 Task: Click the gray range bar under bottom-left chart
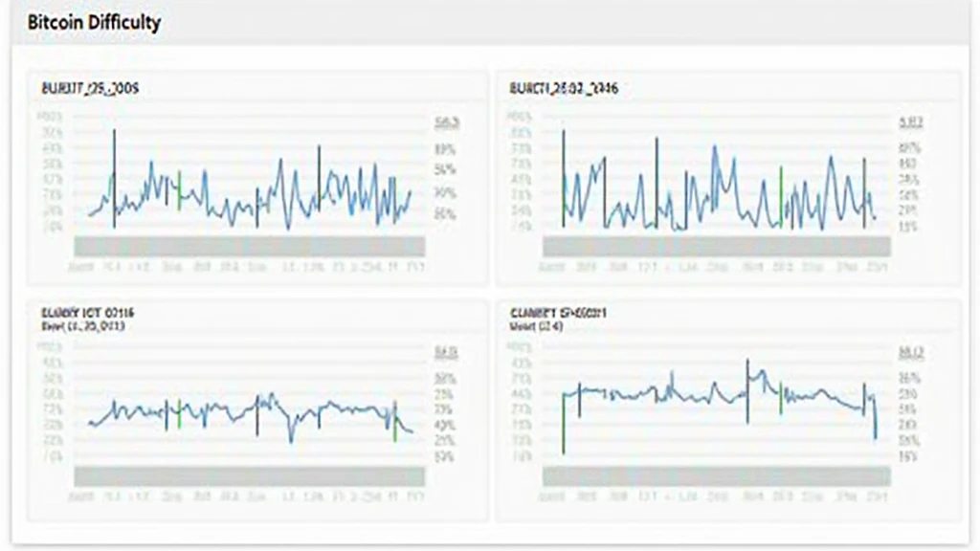pyautogui.click(x=249, y=475)
